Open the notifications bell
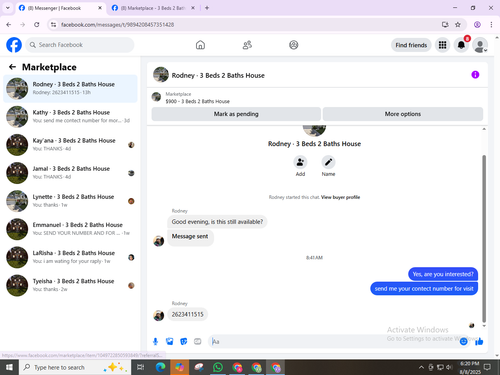Screen dimensions: 500x375 click(461, 45)
